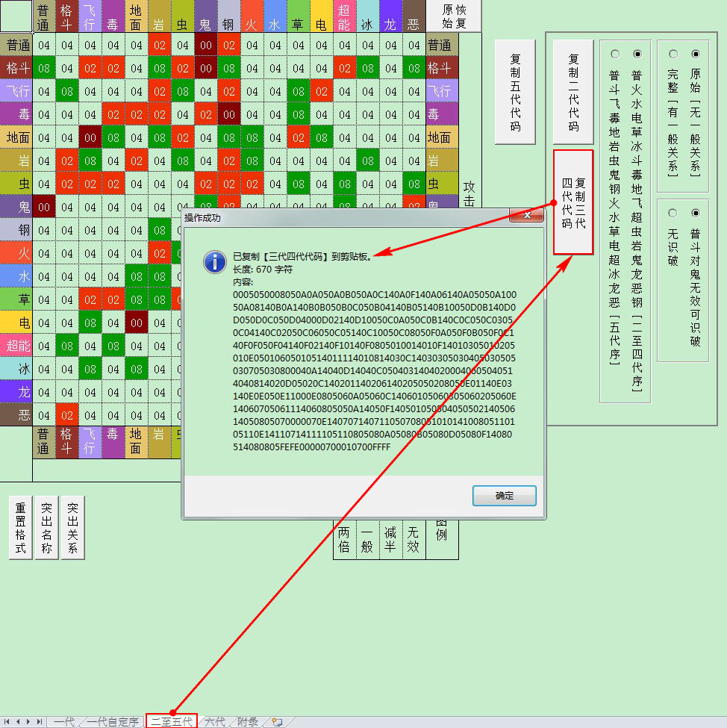
Task: Close the 操作成功 dialog with the X
Action: tap(526, 216)
